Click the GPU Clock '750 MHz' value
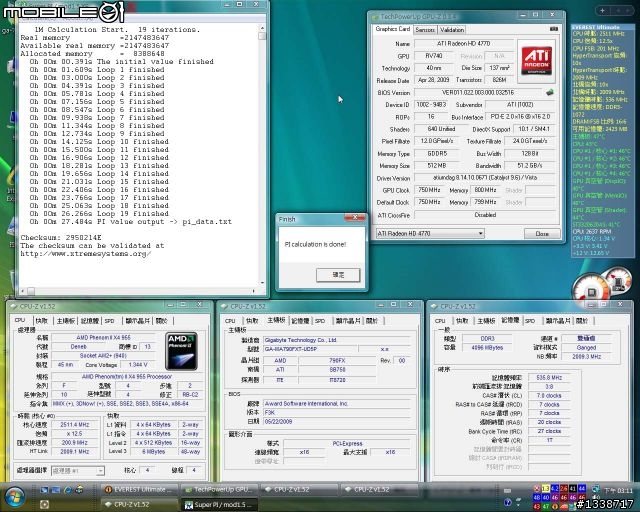 click(x=429, y=190)
